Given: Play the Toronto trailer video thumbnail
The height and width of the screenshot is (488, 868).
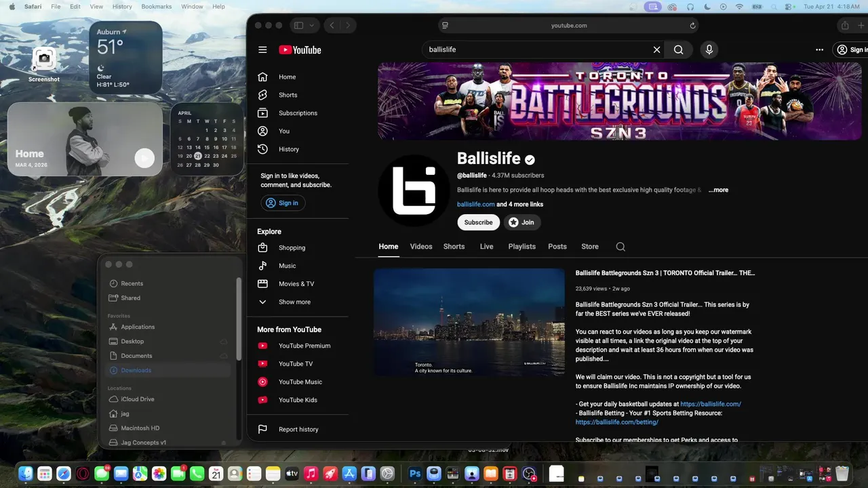Looking at the screenshot, I should (469, 322).
